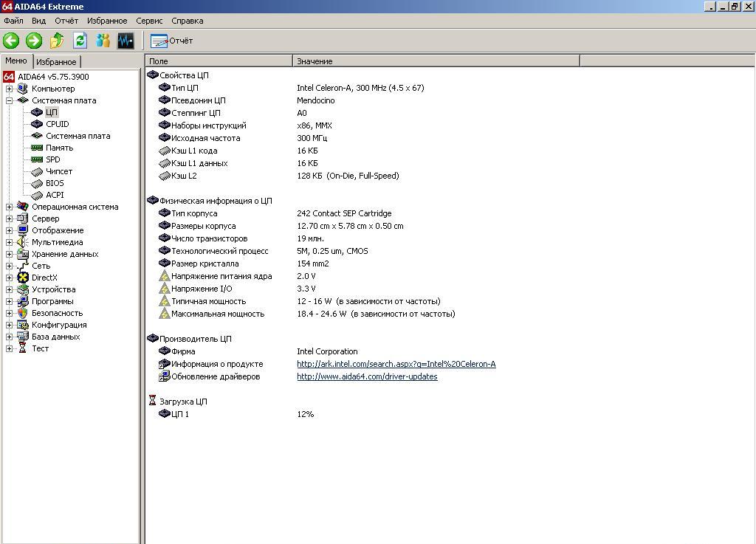Open the user management people icon

pos(103,41)
